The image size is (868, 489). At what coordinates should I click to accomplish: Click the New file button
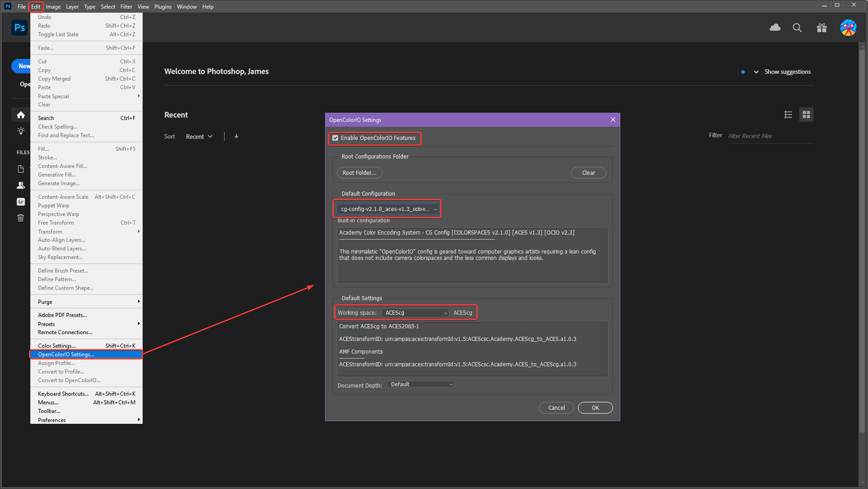tap(21, 66)
